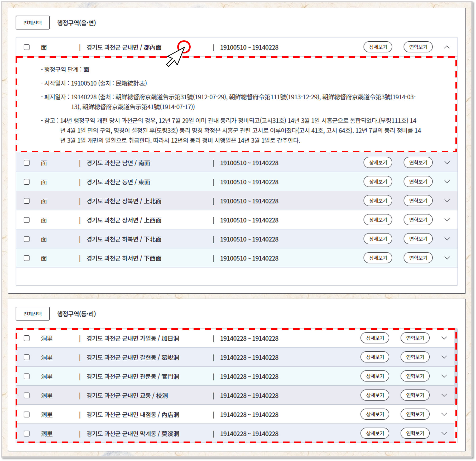Expand the 가일동 row chevron
The width and height of the screenshot is (476, 461).
444,338
